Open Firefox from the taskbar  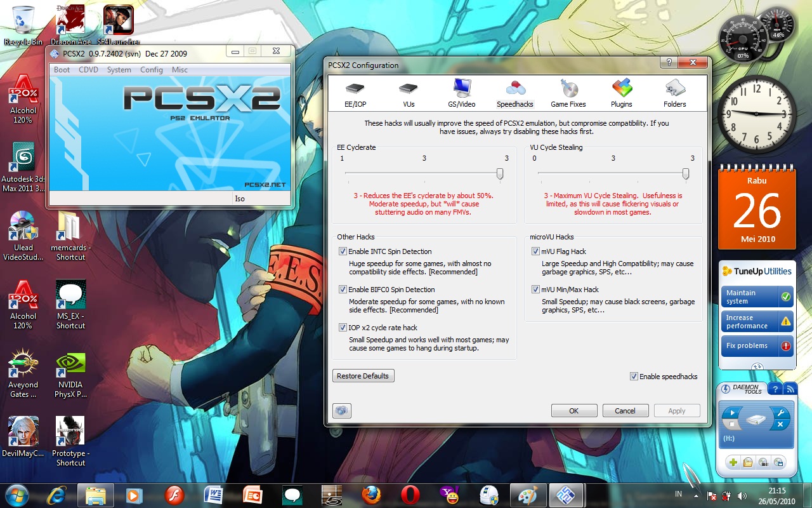[x=371, y=495]
